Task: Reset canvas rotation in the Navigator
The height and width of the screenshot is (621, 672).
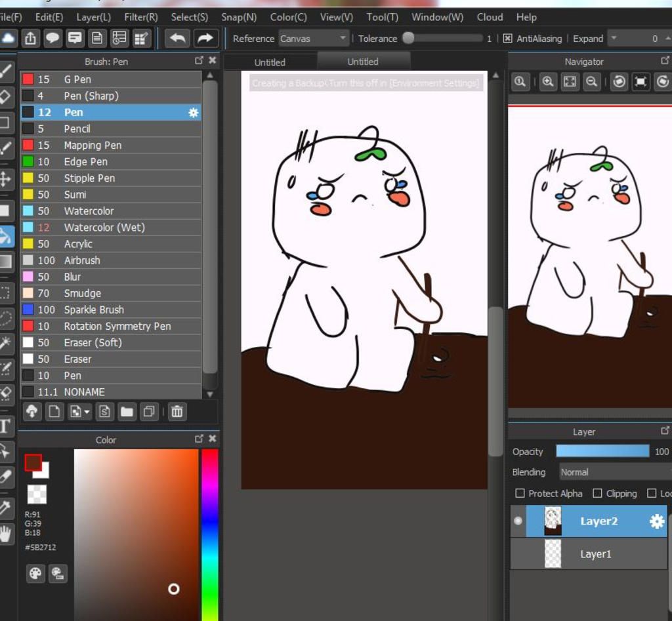Action: [640, 81]
